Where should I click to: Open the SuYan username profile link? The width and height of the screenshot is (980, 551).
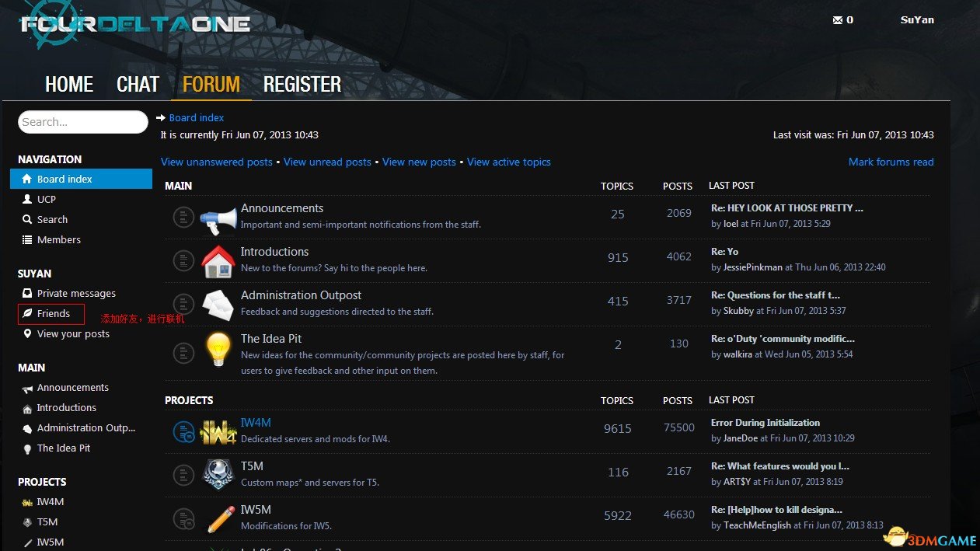click(917, 20)
